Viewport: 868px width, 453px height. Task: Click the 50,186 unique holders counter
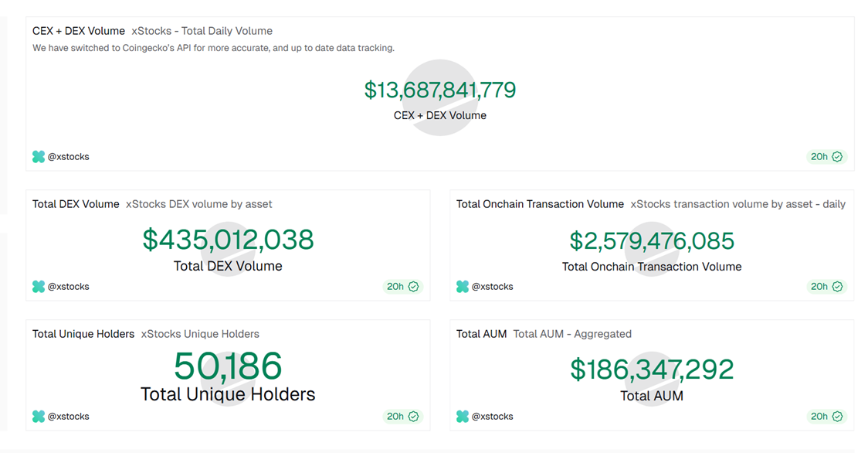(x=228, y=366)
